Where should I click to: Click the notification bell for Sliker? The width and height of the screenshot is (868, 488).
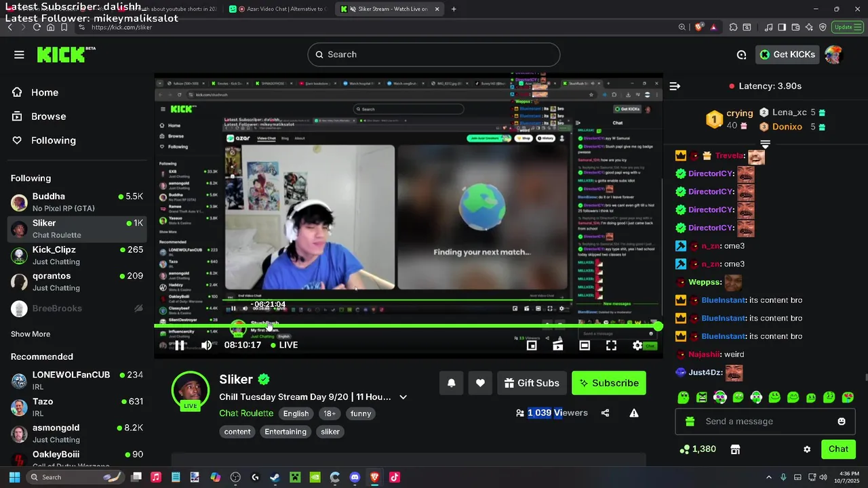452,383
